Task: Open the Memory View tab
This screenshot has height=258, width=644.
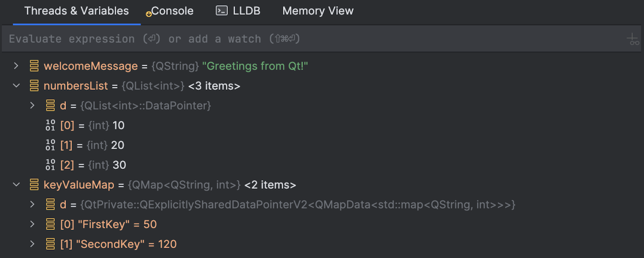Action: [x=318, y=11]
